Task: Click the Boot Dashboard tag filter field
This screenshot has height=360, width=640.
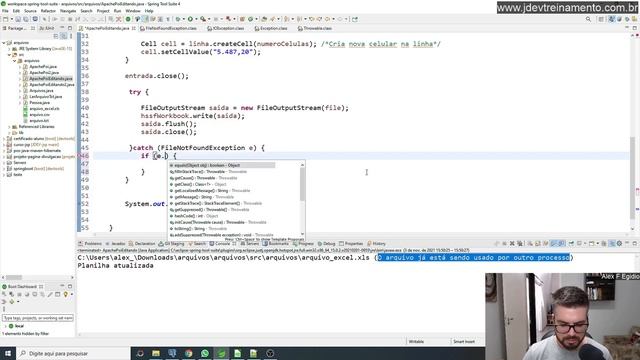Action: [38, 318]
